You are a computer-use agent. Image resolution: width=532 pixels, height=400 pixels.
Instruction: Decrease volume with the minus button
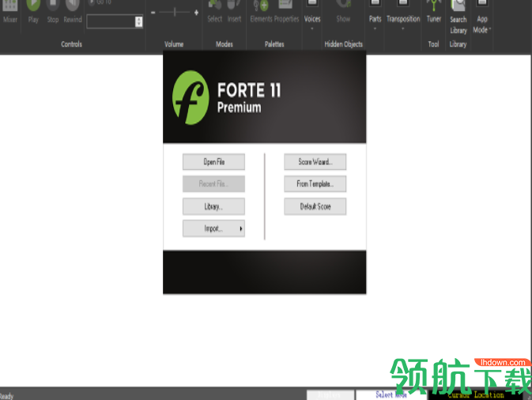pos(153,13)
